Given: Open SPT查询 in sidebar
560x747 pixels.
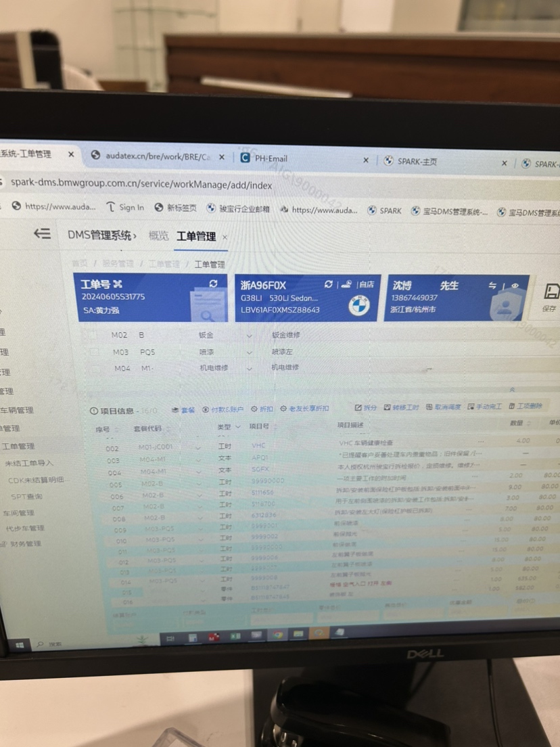Looking at the screenshot, I should click(26, 497).
